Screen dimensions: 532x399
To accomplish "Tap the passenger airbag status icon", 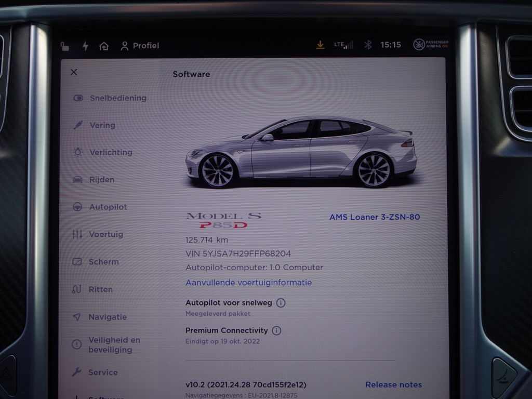I will coord(431,45).
